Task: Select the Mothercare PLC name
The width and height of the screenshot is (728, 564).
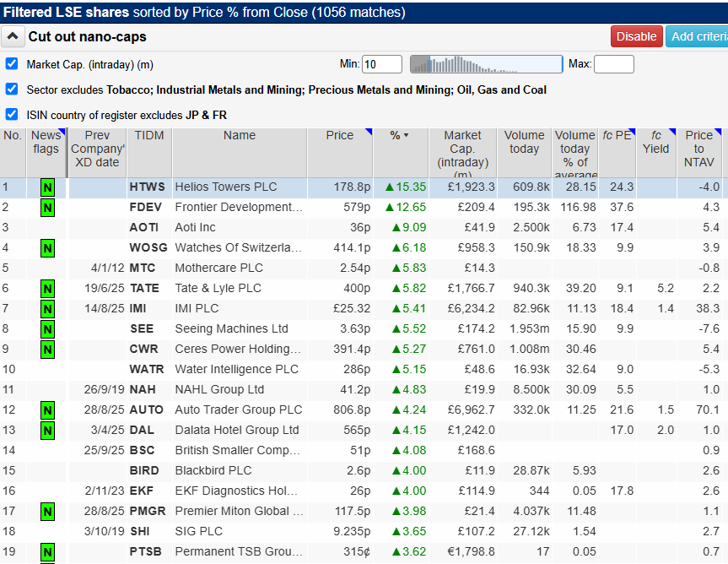Action: [x=218, y=268]
